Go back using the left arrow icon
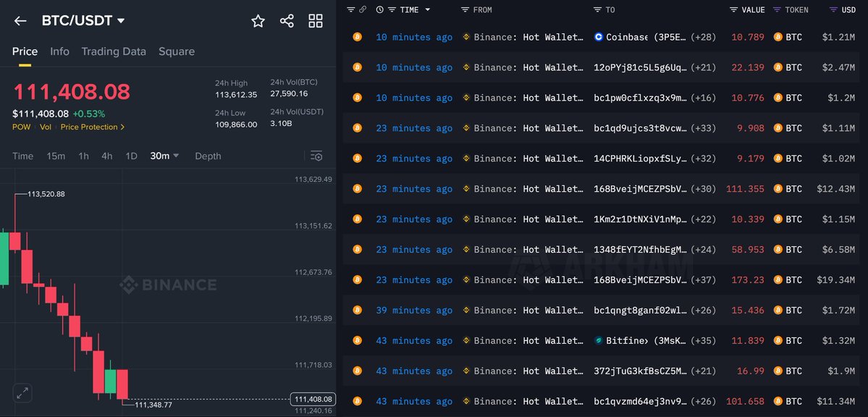Image resolution: width=868 pixels, height=417 pixels. [x=20, y=21]
